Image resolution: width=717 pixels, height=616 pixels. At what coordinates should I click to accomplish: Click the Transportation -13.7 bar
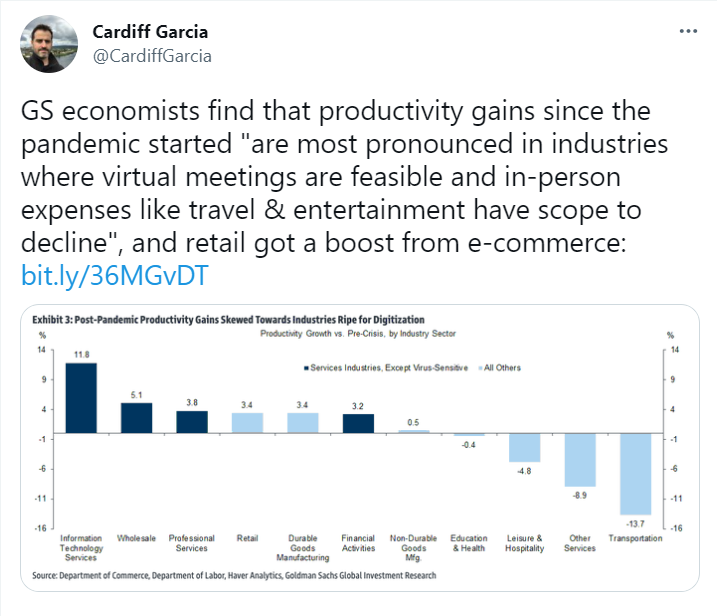click(636, 473)
